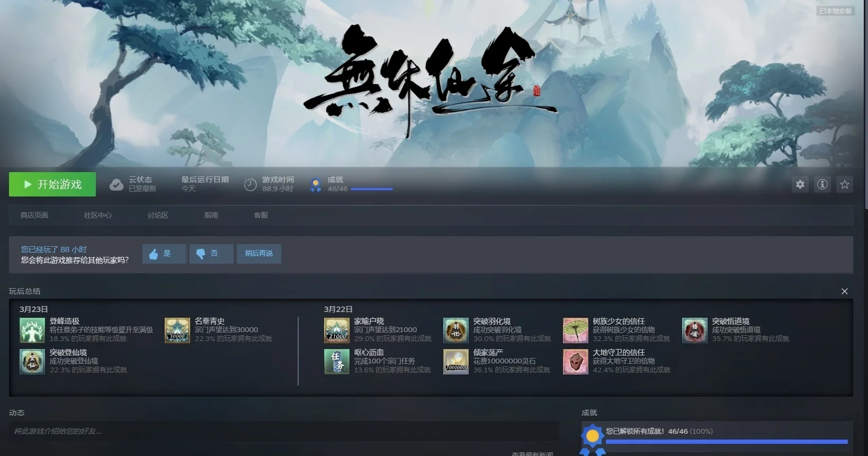This screenshot has width=868, height=456.
Task: Close the 玩后总结 panel
Action: coord(845,291)
